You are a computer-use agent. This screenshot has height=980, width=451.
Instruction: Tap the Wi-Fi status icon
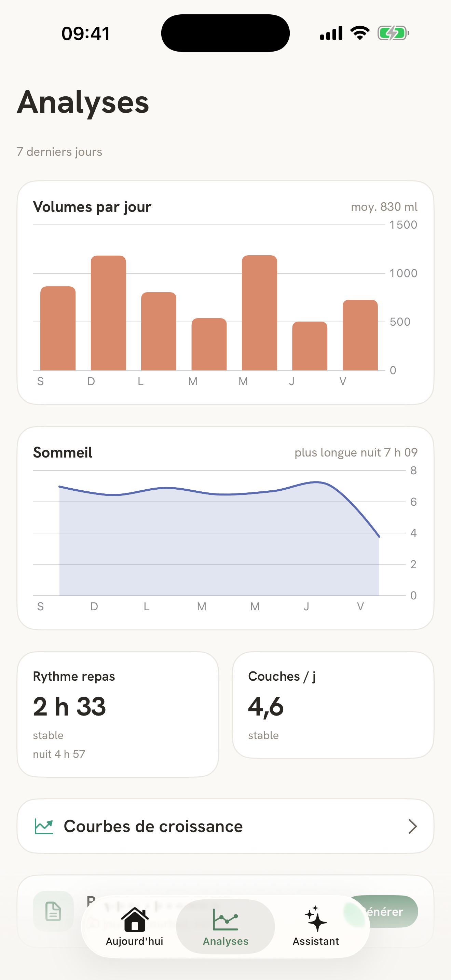[x=360, y=33]
